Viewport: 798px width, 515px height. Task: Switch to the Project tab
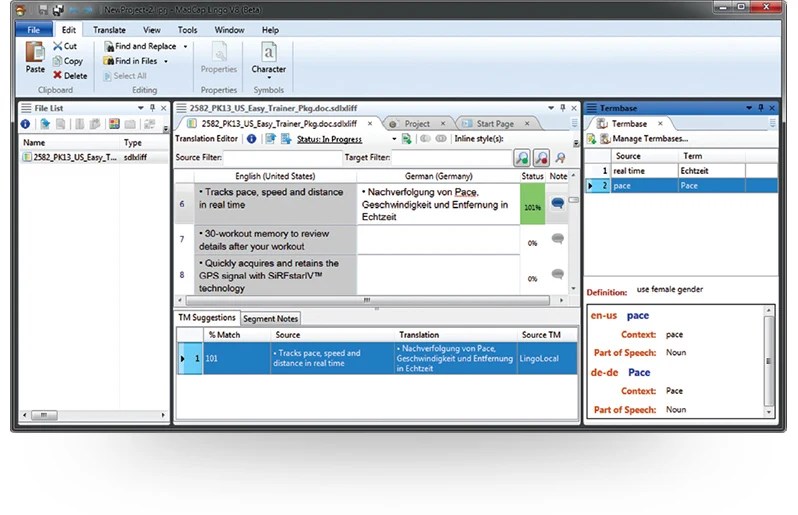coord(417,124)
